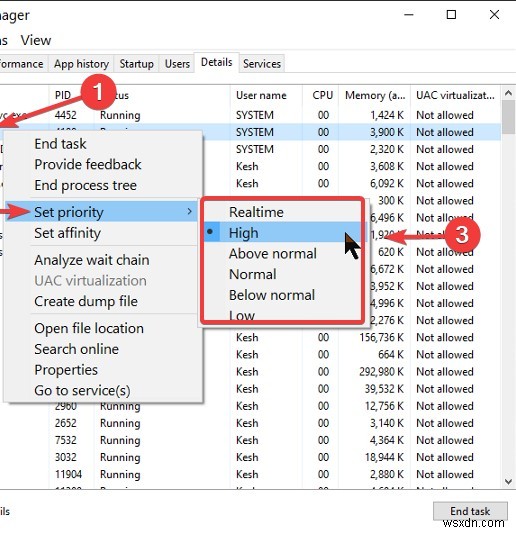Click memory value 2,320 K
The height and width of the screenshot is (533, 516).
pyautogui.click(x=387, y=149)
